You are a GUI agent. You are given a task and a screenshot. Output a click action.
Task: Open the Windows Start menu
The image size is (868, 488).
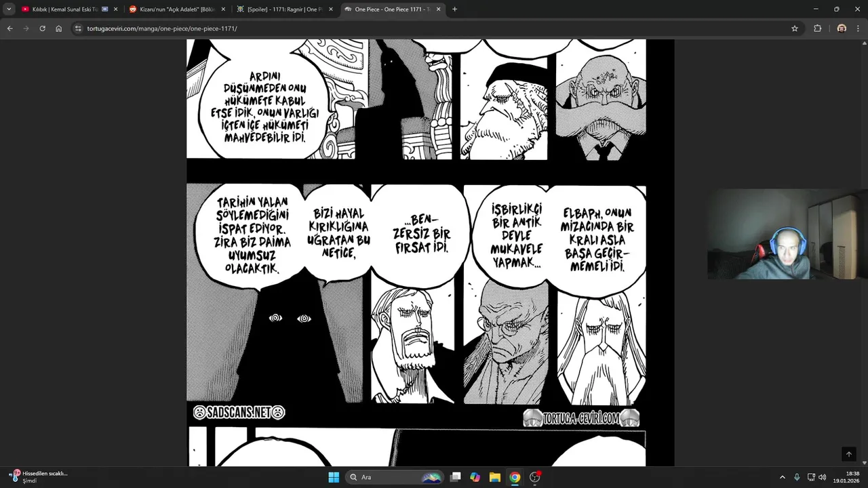pos(334,477)
